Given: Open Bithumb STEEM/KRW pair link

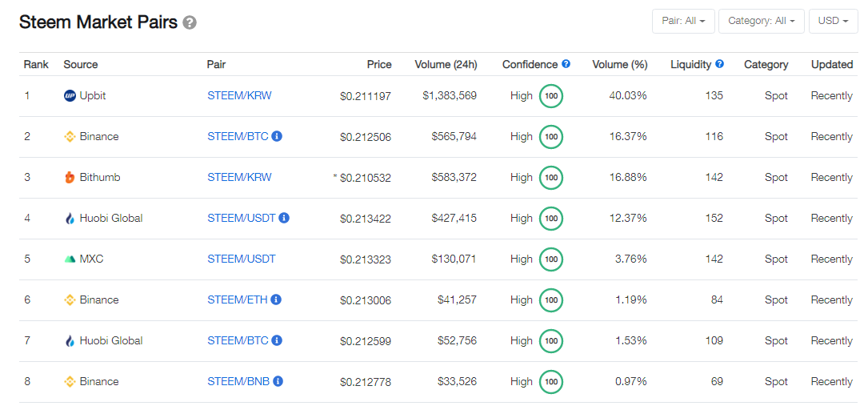Looking at the screenshot, I should pos(240,177).
